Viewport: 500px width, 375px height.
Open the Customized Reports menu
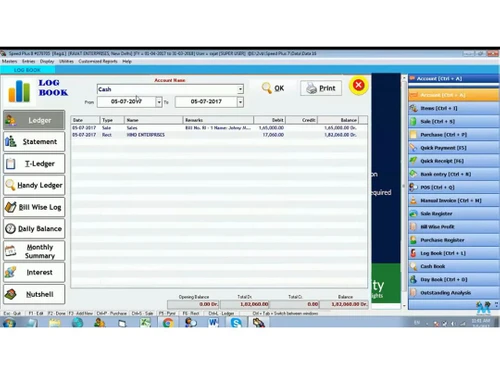pyautogui.click(x=98, y=61)
